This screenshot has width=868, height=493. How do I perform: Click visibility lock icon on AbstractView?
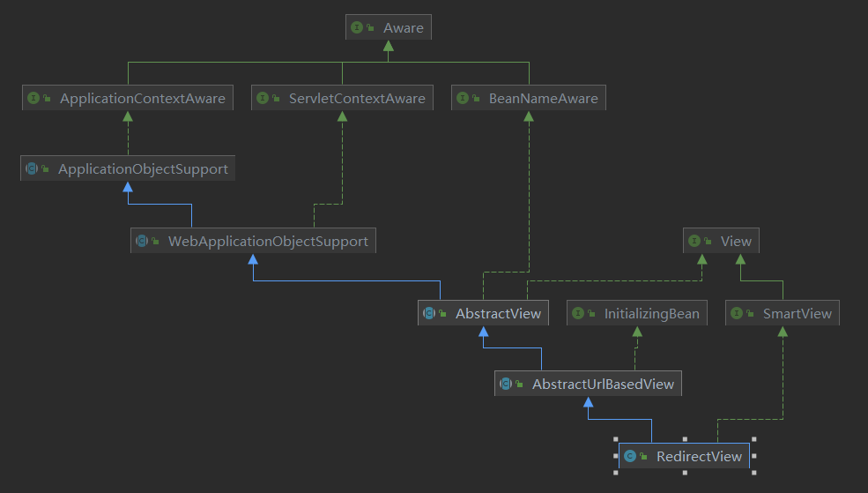point(443,313)
